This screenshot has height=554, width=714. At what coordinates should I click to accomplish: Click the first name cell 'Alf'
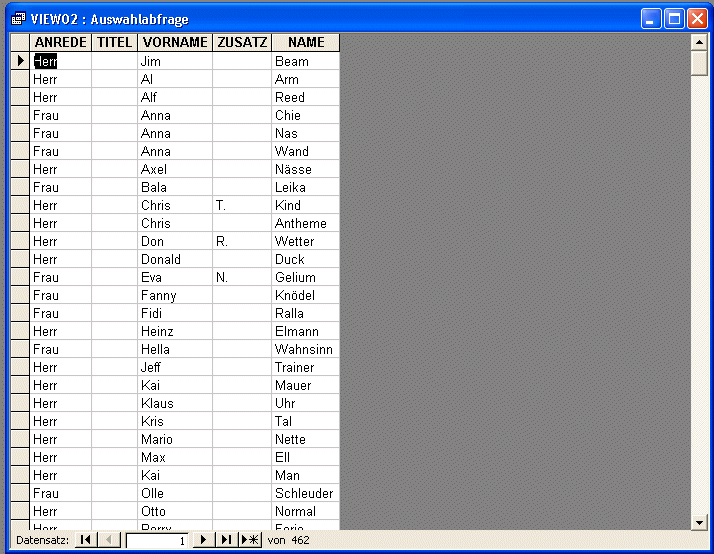coord(175,97)
